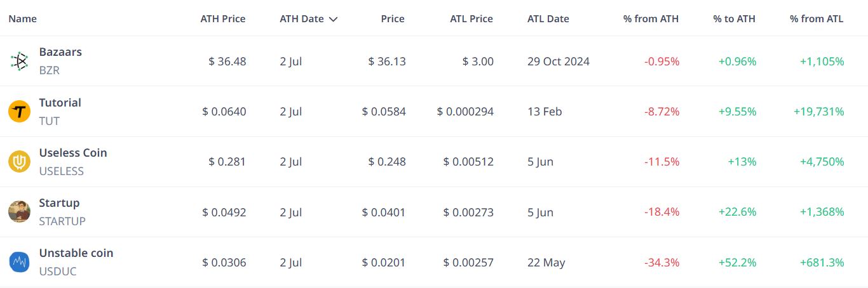This screenshot has width=868, height=288.
Task: Sort by ATL Price column header
Action: point(471,19)
